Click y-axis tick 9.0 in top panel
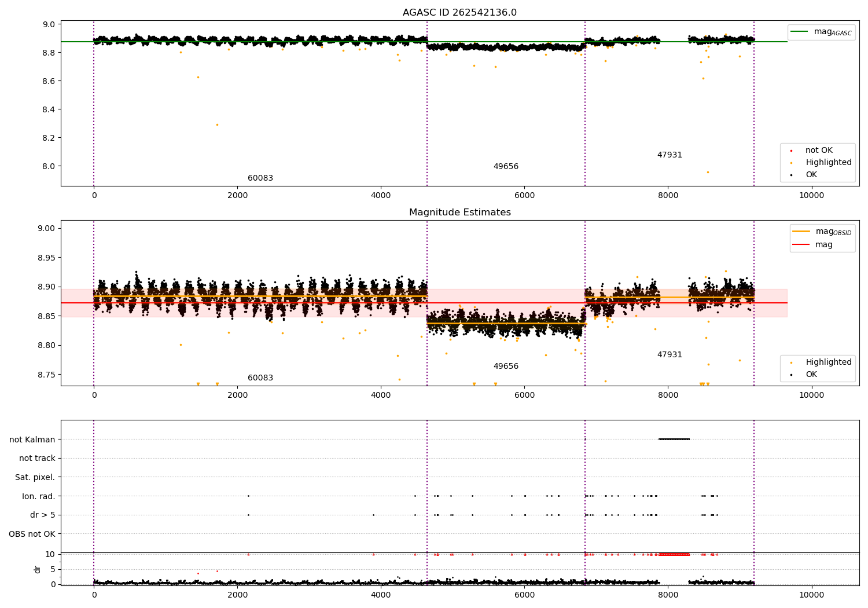Screen dimensions: 868x608 point(49,25)
